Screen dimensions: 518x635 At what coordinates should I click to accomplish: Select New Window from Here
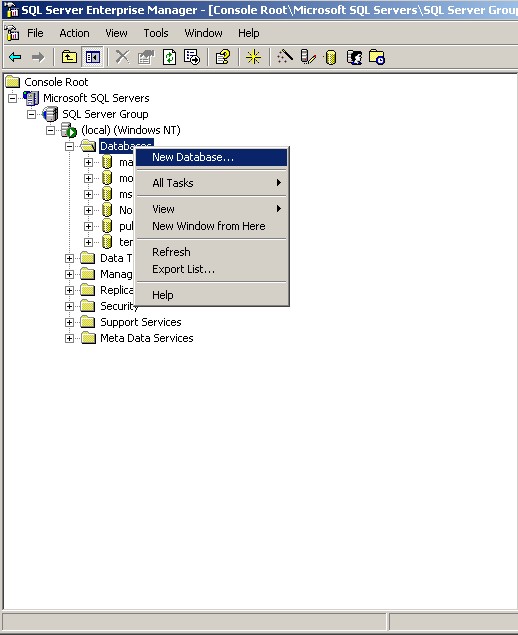[211, 226]
